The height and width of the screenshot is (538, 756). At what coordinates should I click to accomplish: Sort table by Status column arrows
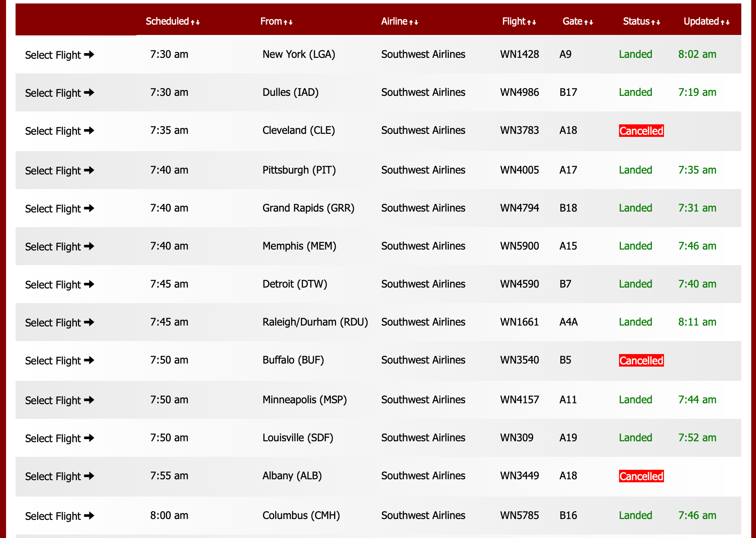(x=656, y=22)
